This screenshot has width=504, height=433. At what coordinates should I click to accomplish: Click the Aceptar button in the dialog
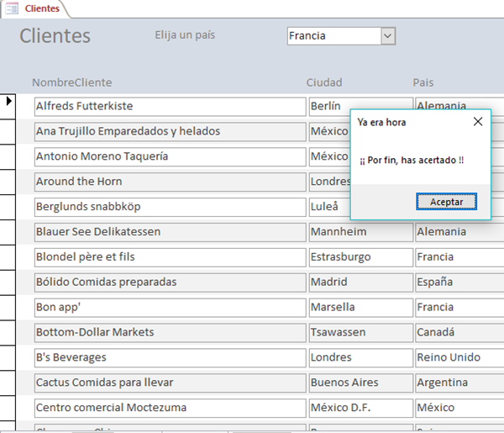coord(446,202)
